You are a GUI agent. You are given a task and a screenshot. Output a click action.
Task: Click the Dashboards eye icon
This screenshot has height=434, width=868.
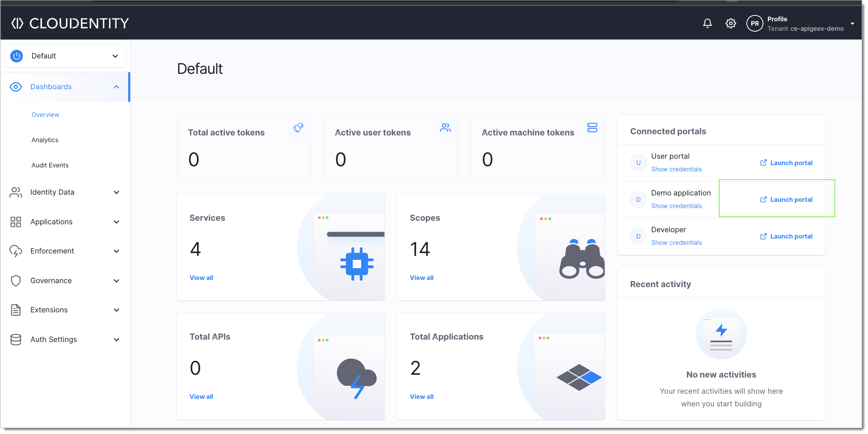16,87
